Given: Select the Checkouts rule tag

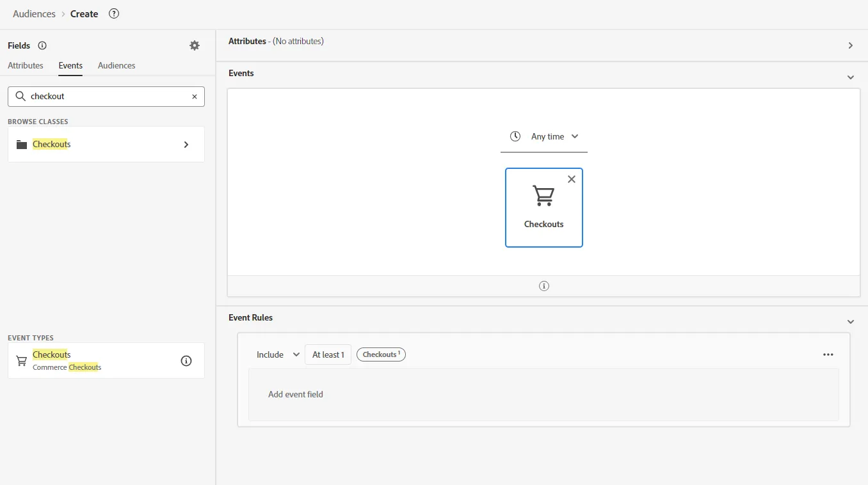Looking at the screenshot, I should click(x=381, y=354).
